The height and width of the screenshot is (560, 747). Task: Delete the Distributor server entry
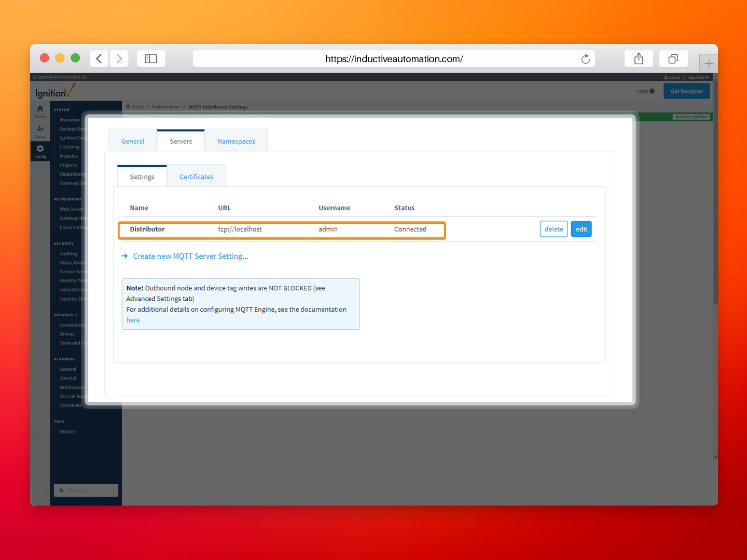point(554,229)
